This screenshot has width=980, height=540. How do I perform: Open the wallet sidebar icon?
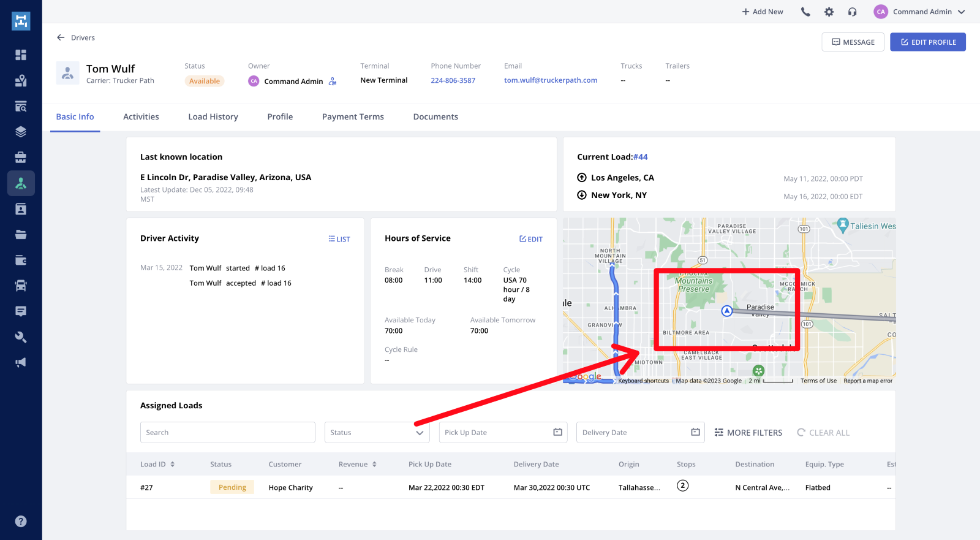pos(21,260)
